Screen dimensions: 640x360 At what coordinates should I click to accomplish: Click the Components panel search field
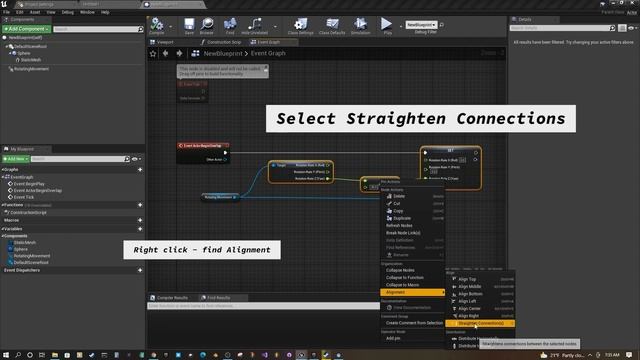point(98,29)
